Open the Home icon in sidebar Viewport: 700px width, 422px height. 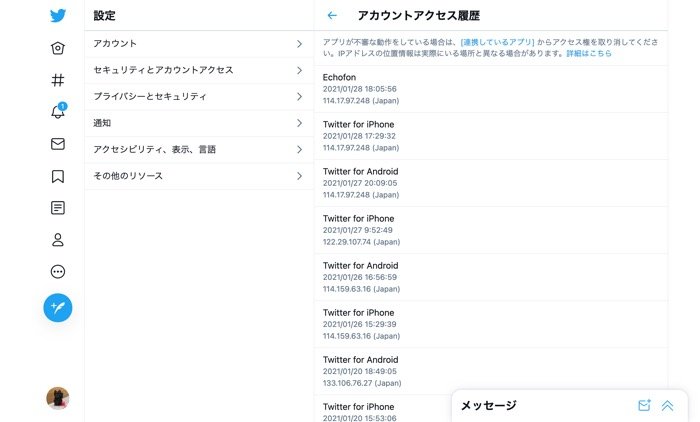coord(58,48)
